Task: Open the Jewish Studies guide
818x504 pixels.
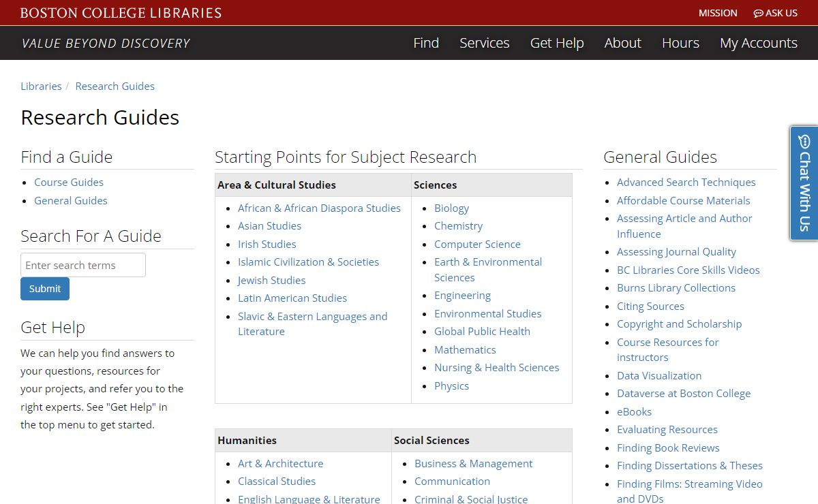Action: tap(271, 280)
